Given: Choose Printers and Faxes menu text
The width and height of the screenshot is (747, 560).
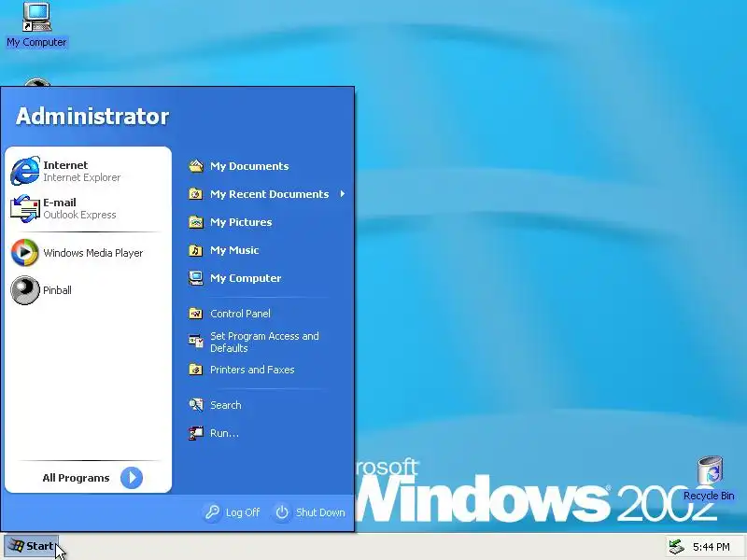Looking at the screenshot, I should point(252,370).
